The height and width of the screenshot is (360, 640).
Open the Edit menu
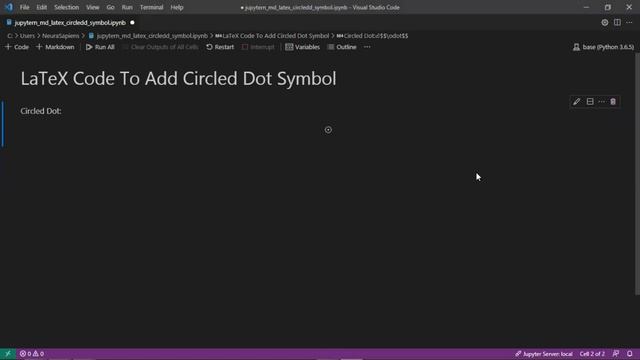click(42, 7)
